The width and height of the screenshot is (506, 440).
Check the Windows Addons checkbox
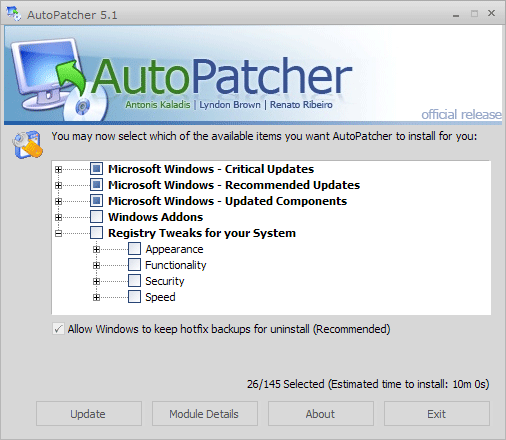[x=96, y=217]
